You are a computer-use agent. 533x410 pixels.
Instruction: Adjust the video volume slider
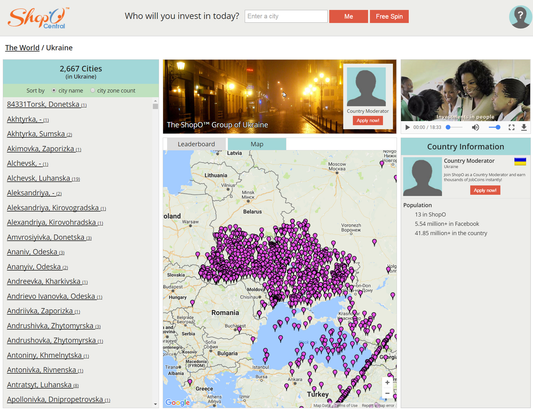pos(494,127)
